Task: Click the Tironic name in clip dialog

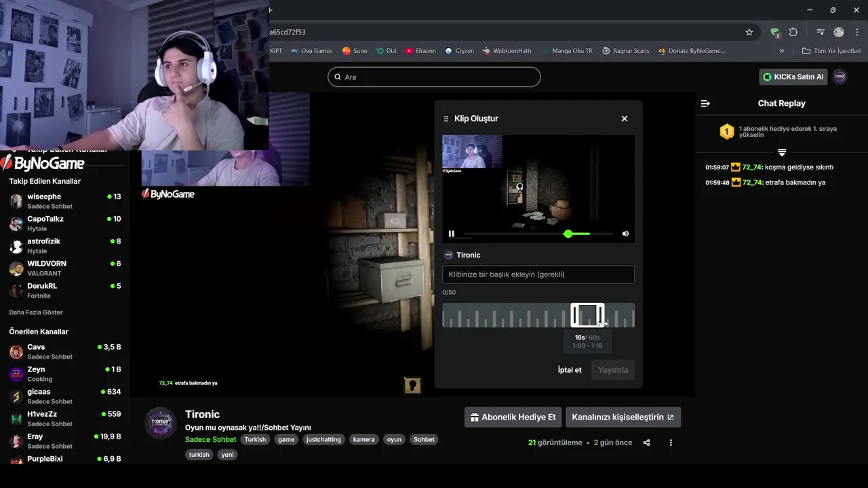Action: click(469, 255)
